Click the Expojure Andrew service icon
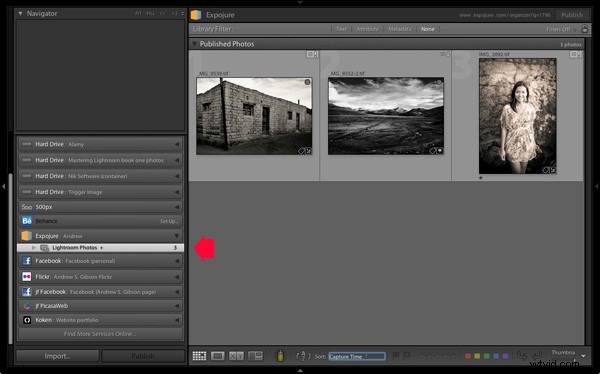600x374 pixels. [x=26, y=236]
